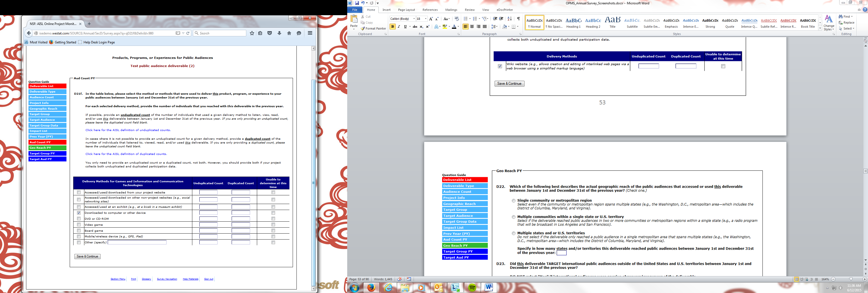The width and height of the screenshot is (868, 293).
Task: Open Spotify from the taskbar
Action: [x=472, y=288]
